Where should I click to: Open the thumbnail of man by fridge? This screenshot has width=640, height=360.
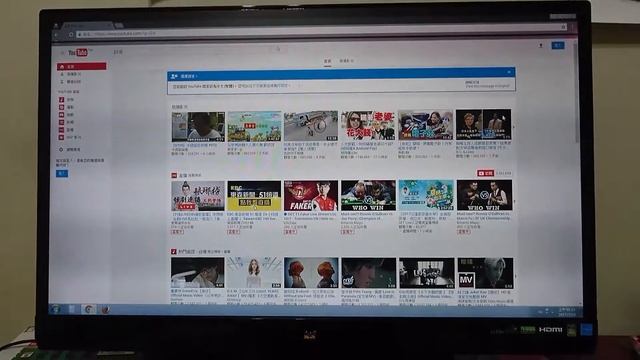pyautogui.click(x=198, y=127)
